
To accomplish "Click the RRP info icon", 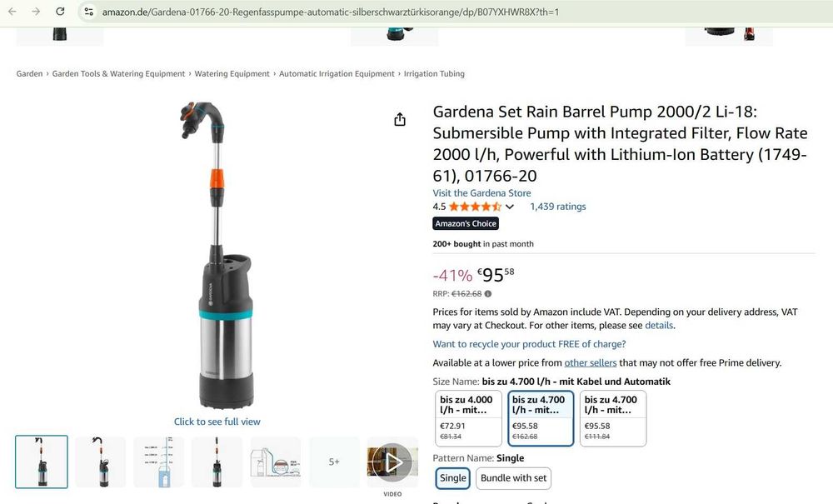I will tap(487, 294).
